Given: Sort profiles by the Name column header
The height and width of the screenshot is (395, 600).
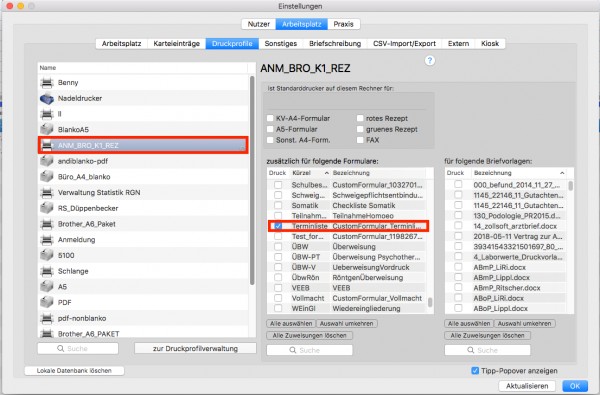Looking at the screenshot, I should pos(142,68).
